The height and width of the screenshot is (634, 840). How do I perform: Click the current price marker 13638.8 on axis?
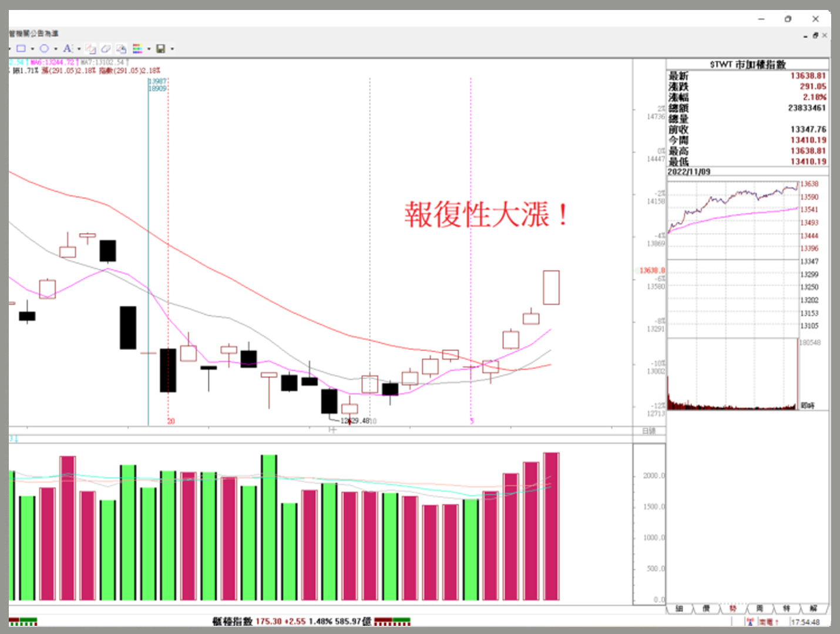[x=653, y=271]
